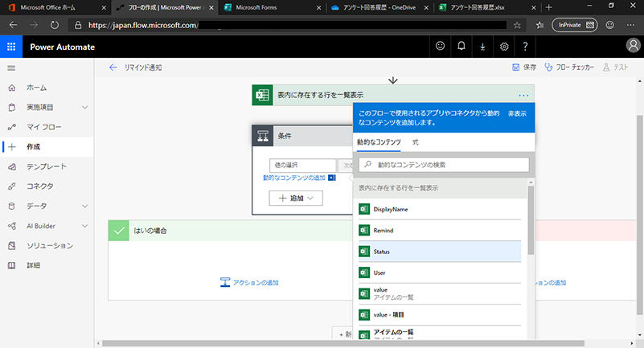Viewport: 644px width, 348px height.
Task: Switch to the 式 tab
Action: point(415,142)
